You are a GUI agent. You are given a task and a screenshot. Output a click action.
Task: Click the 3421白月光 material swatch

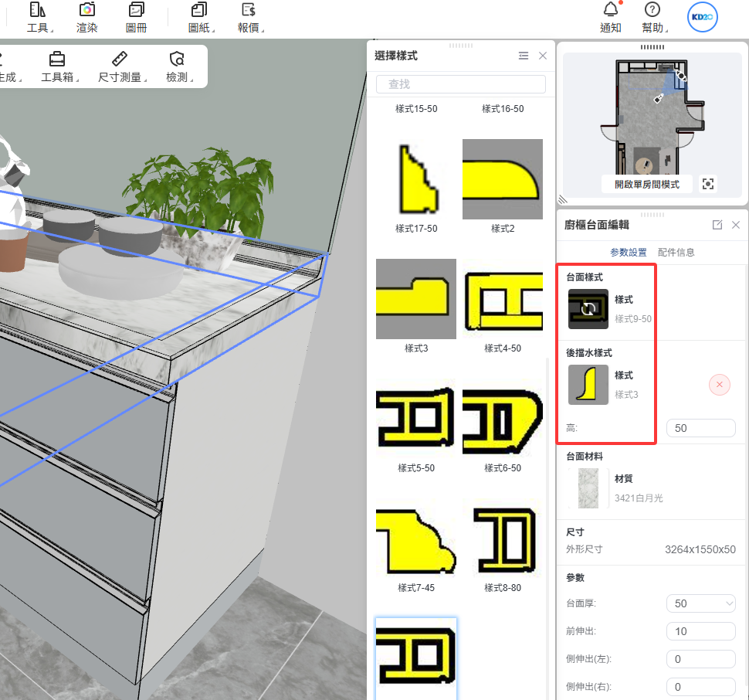[588, 488]
